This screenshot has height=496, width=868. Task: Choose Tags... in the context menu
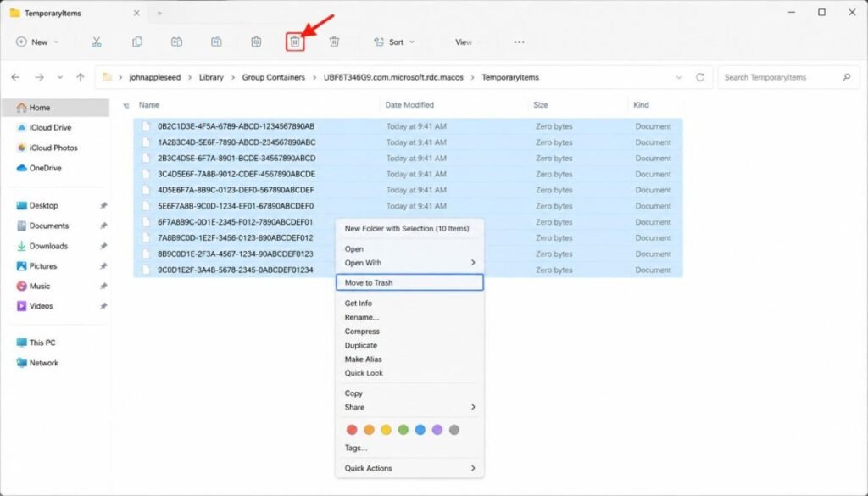point(409,448)
